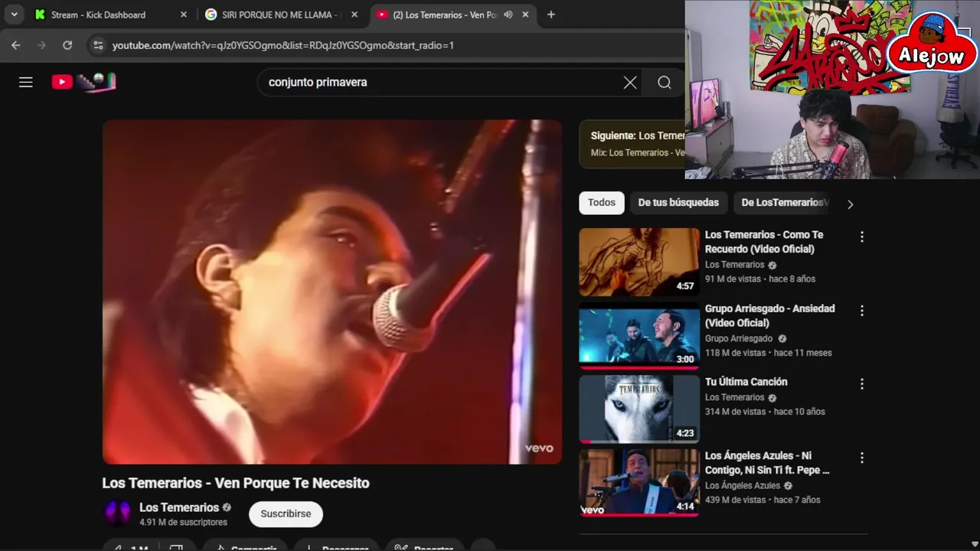Click '314 M de vistas · hace 10 años'
The height and width of the screenshot is (551, 980).
(765, 412)
